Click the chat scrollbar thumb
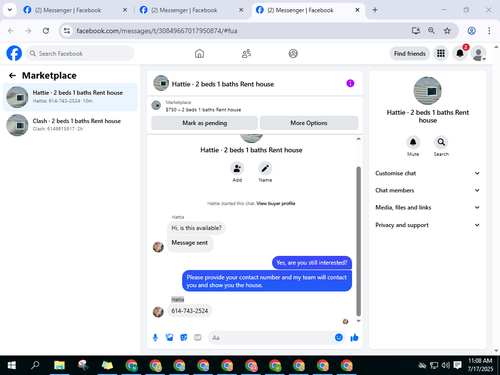 coord(359,241)
